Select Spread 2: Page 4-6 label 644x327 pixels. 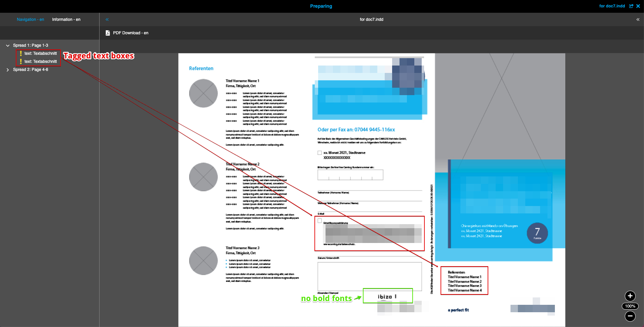tap(31, 70)
